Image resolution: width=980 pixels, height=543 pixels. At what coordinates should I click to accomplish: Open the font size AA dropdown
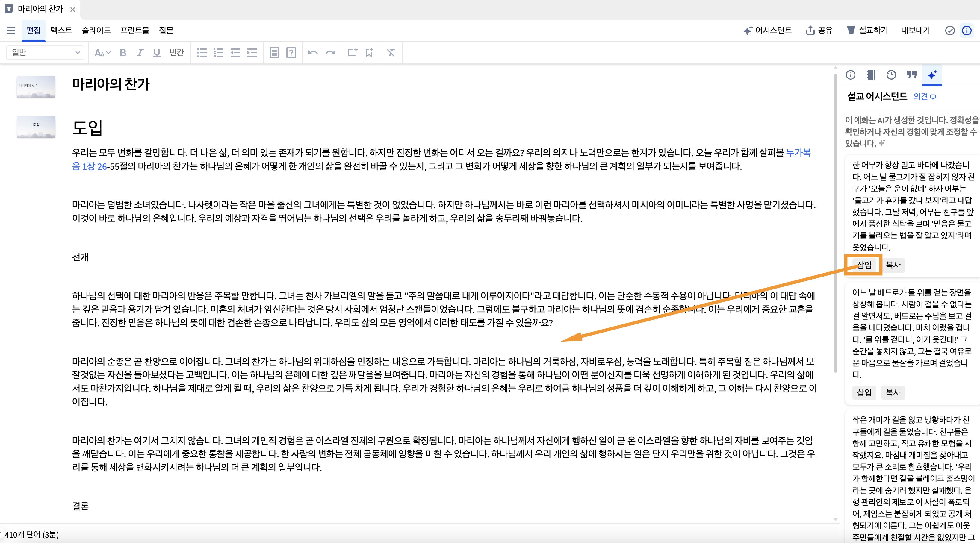point(102,52)
